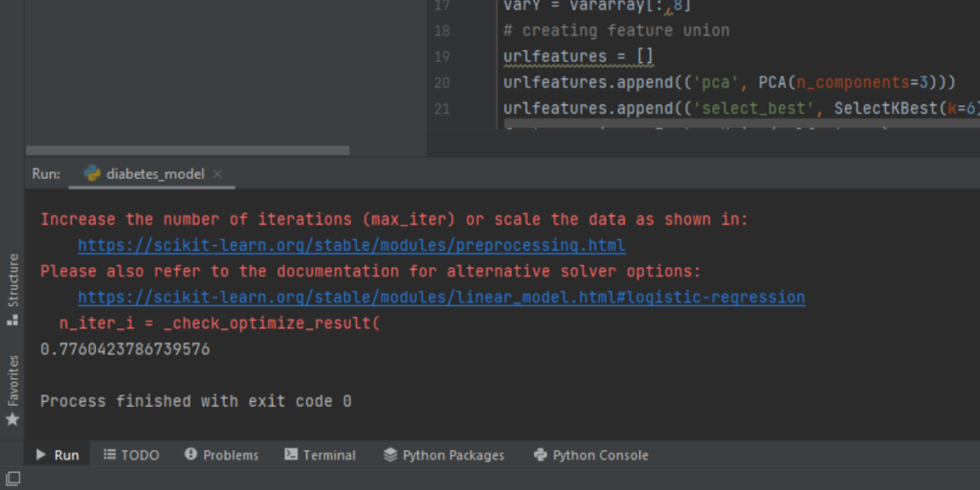This screenshot has width=980, height=490.
Task: Click 'Process finished with exit code 0'
Action: click(x=195, y=401)
